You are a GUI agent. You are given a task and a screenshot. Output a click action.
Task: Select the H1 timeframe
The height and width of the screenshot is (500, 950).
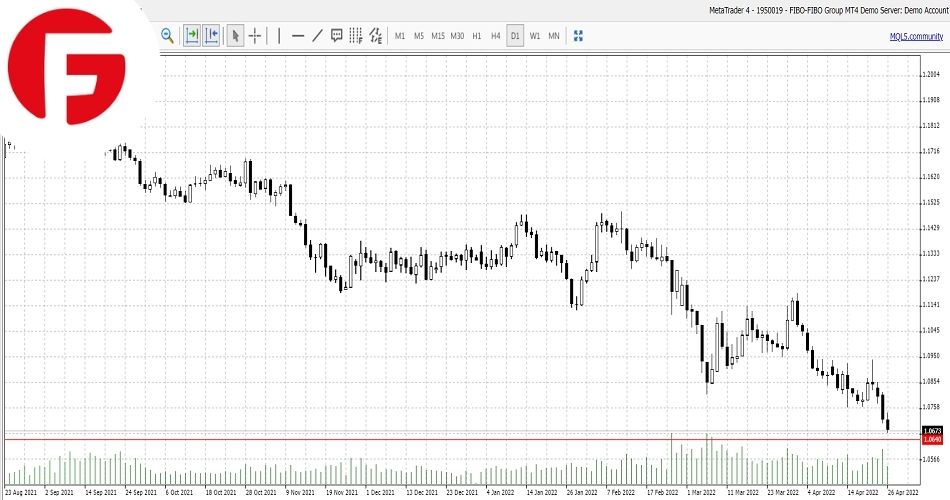pos(477,36)
